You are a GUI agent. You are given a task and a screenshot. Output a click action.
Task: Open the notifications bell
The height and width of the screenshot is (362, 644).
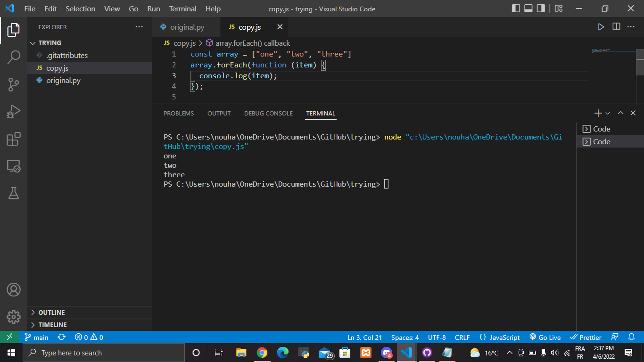(632, 337)
